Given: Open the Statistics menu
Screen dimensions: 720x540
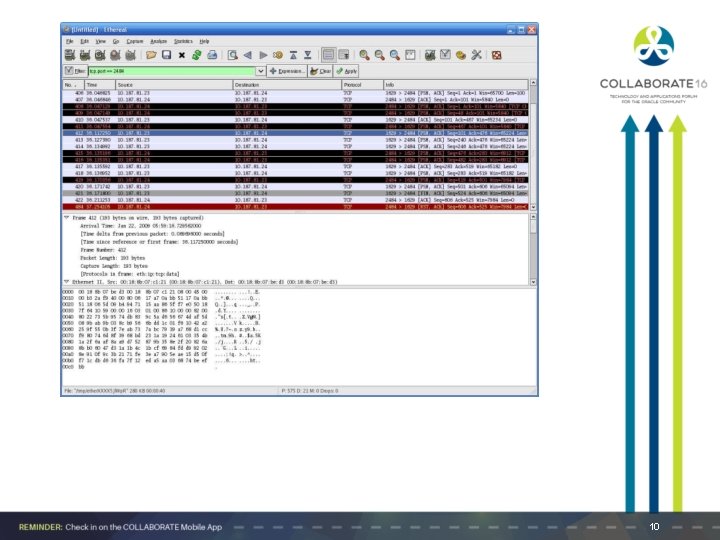Looking at the screenshot, I should coord(183,41).
